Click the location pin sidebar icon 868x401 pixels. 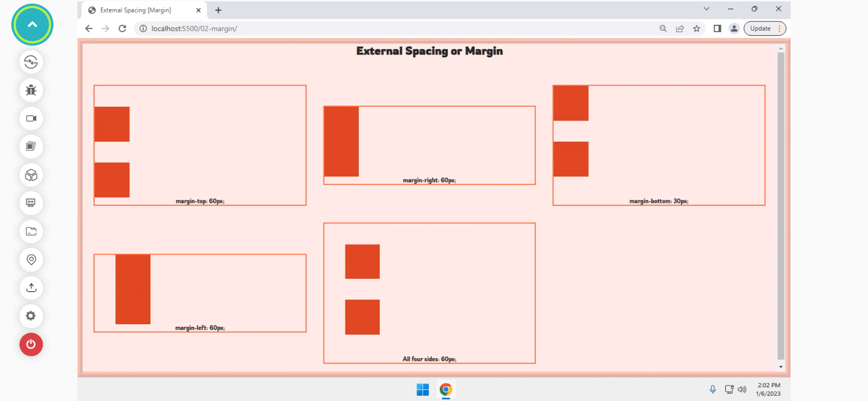(31, 260)
